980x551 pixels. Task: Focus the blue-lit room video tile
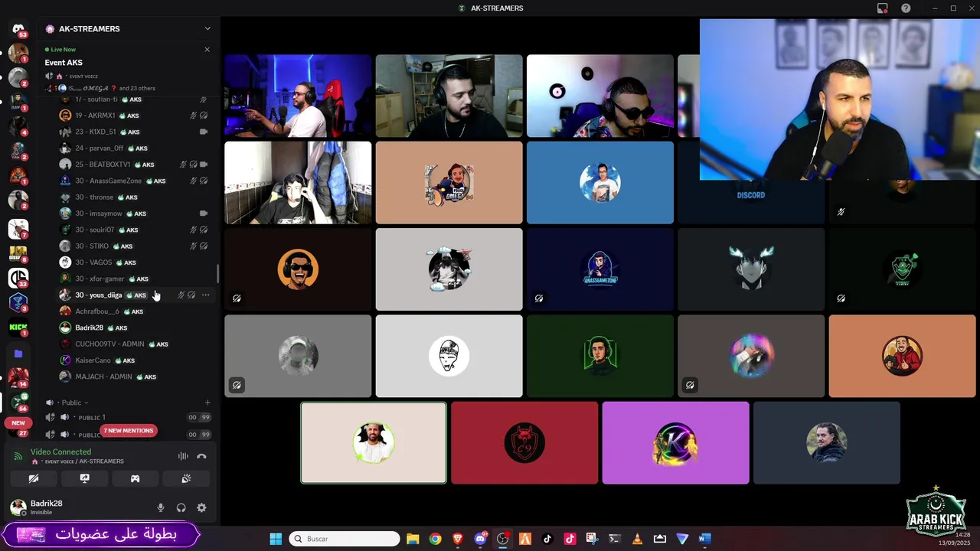298,96
